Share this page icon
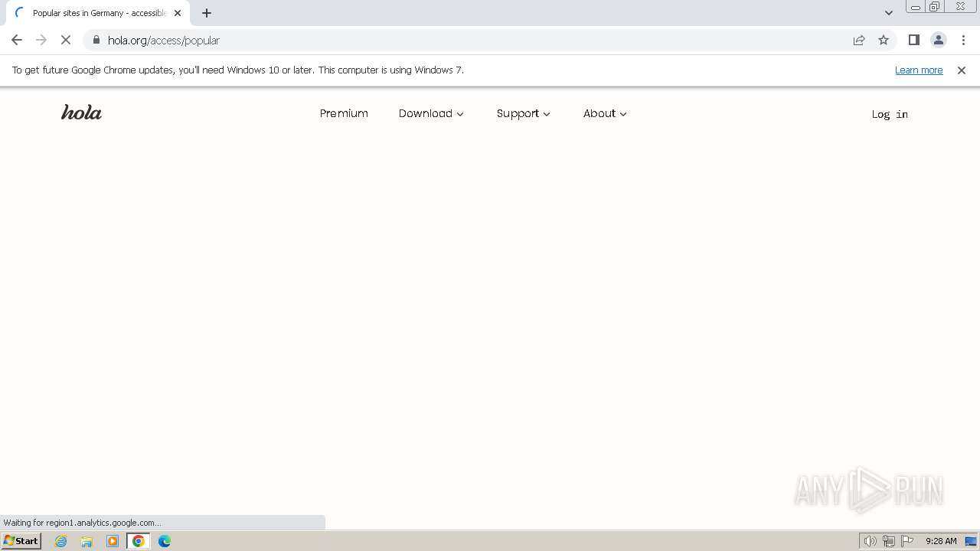The image size is (980, 551). 859,40
